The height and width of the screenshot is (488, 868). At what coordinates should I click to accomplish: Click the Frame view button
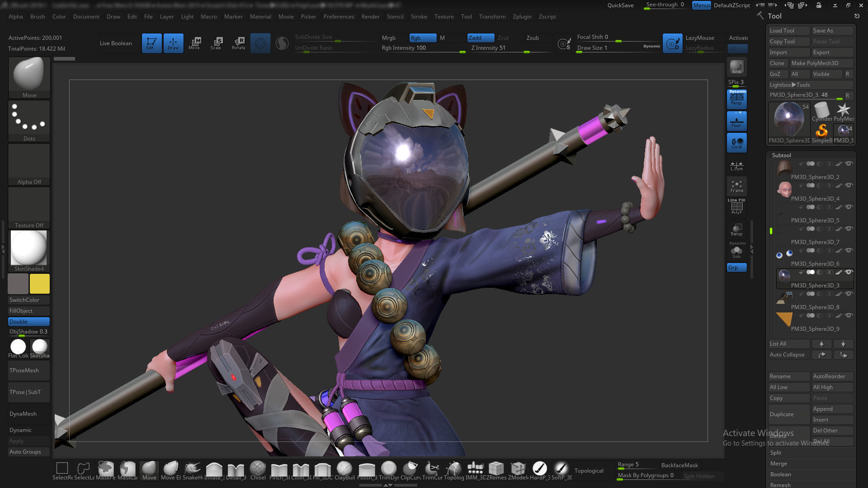pos(736,186)
